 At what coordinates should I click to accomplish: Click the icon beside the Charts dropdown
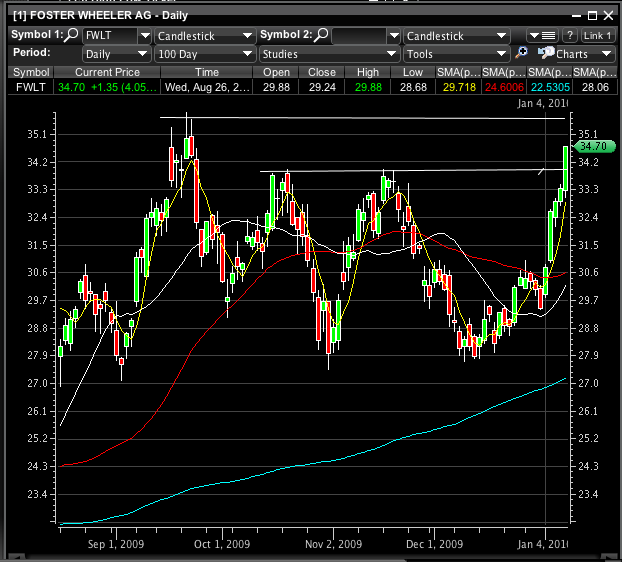coord(545,54)
